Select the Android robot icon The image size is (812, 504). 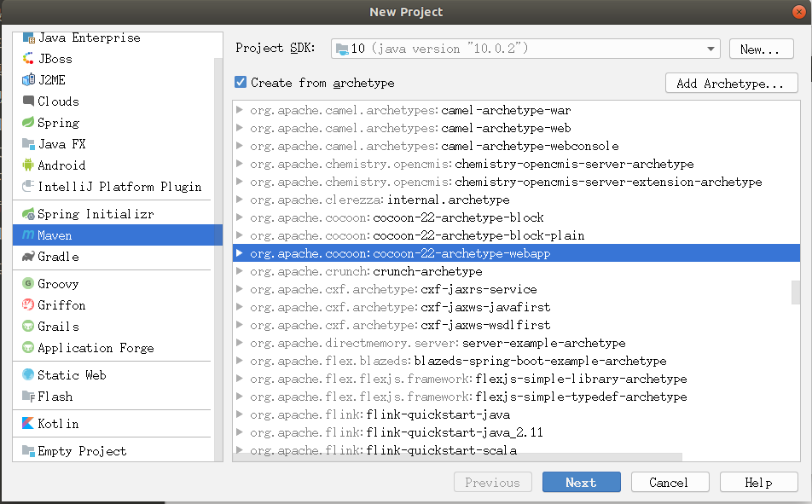pos(29,165)
